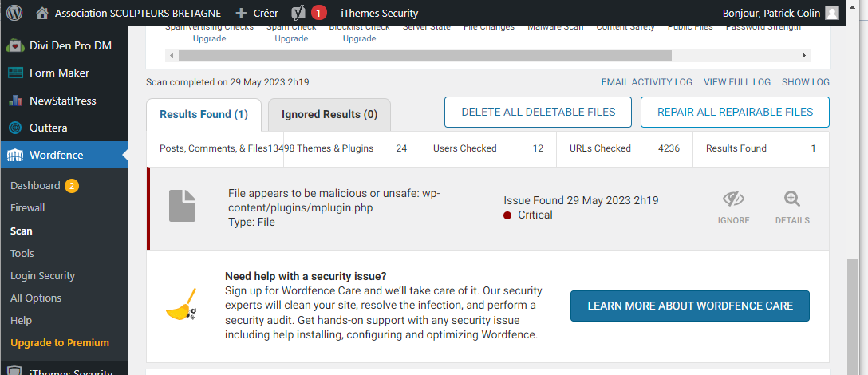Open Wordfence Firewall submenu item

(27, 207)
